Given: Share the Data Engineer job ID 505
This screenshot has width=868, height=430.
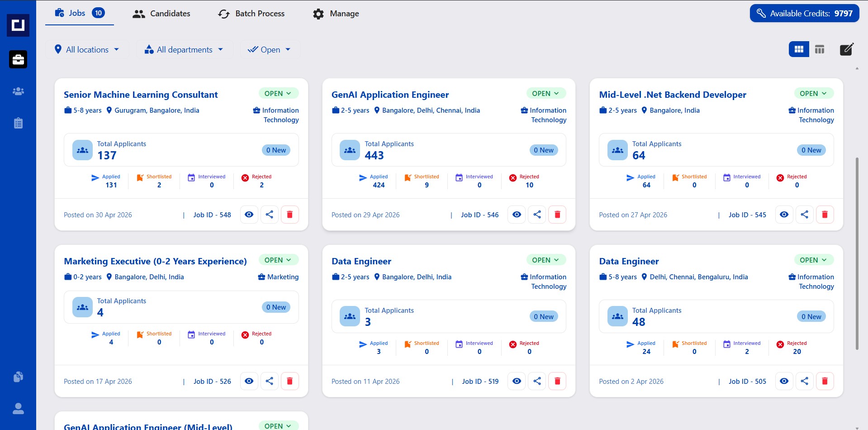Looking at the screenshot, I should tap(805, 381).
